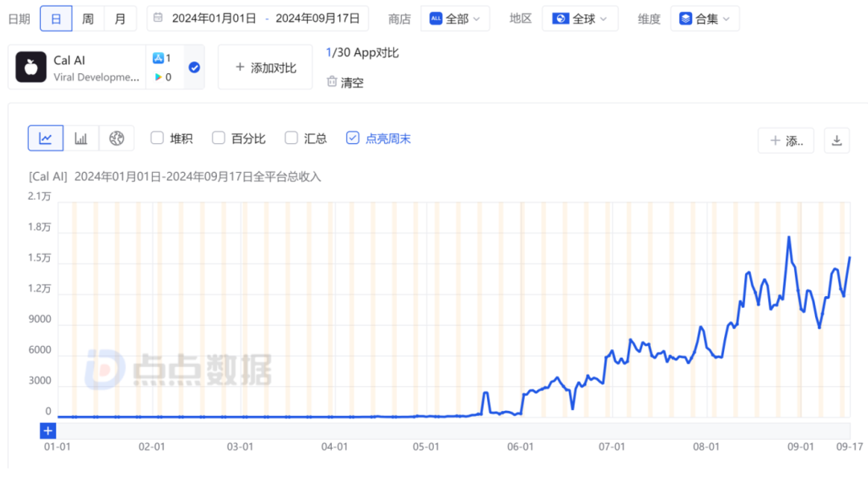Disable the 点亮周末 checkbox
This screenshot has height=481, width=868.
click(352, 138)
